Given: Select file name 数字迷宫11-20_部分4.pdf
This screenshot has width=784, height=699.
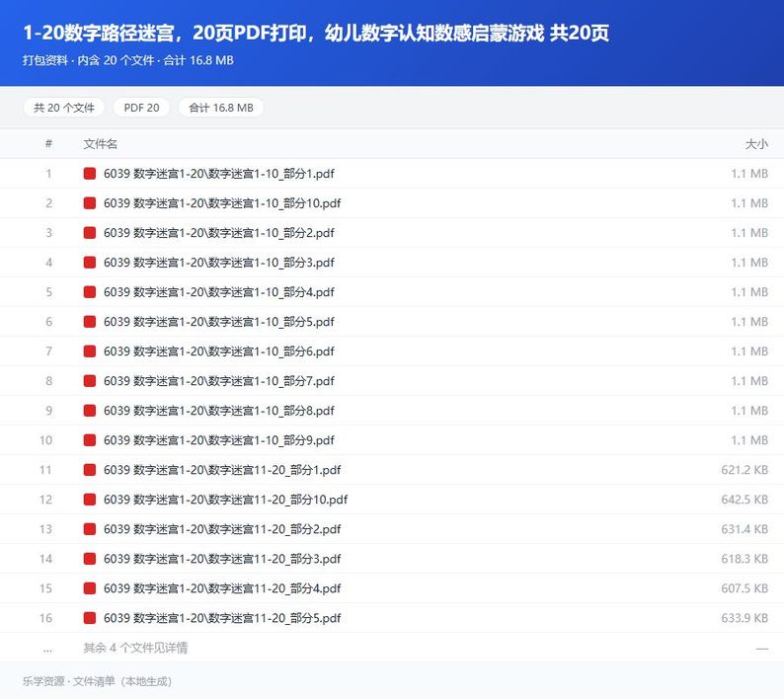Looking at the screenshot, I should [x=222, y=588].
